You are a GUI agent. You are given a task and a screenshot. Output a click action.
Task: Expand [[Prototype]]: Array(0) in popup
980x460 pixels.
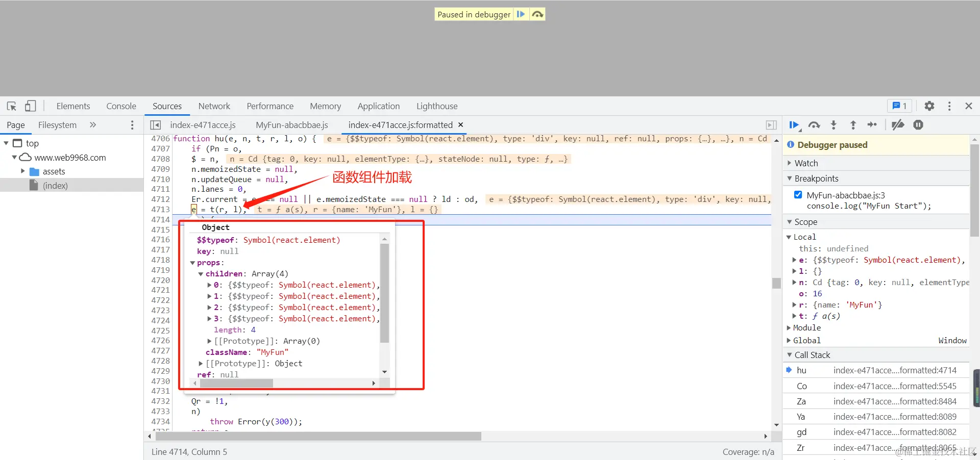tap(209, 341)
